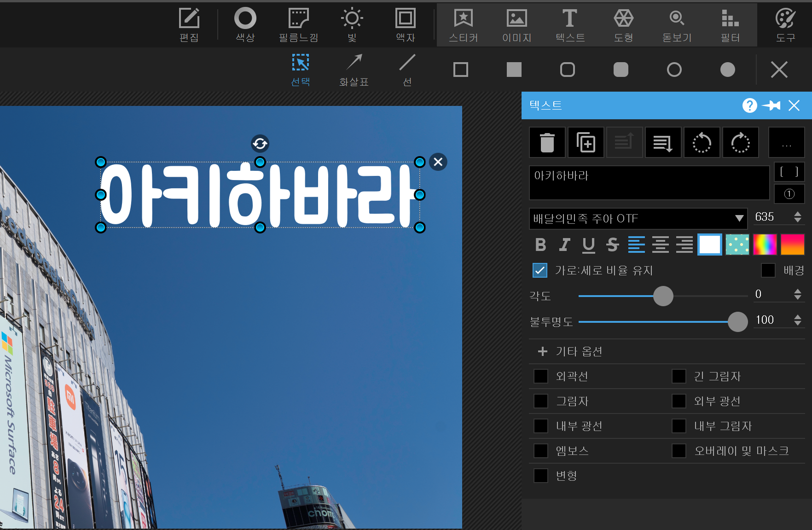Adjust the 각도 angle slider
This screenshot has height=530, width=812.
click(x=663, y=296)
